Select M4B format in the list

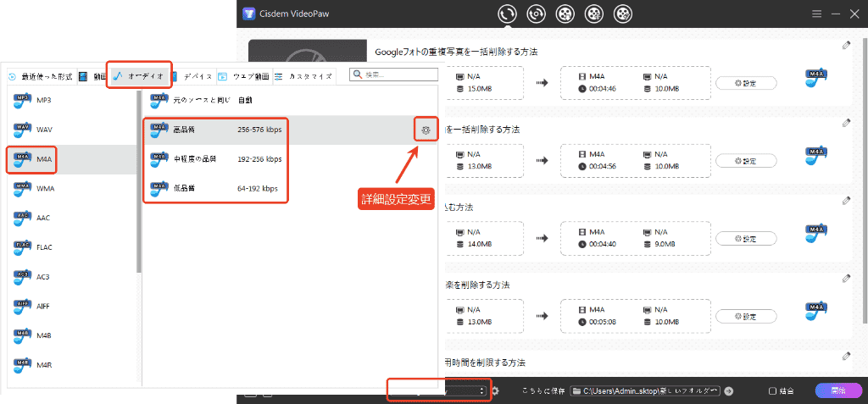[72, 335]
